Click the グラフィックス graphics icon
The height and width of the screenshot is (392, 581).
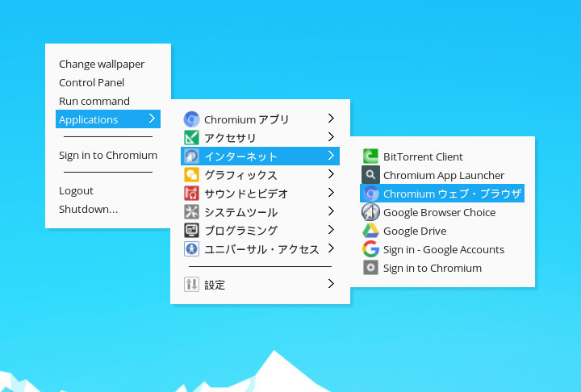[x=191, y=175]
